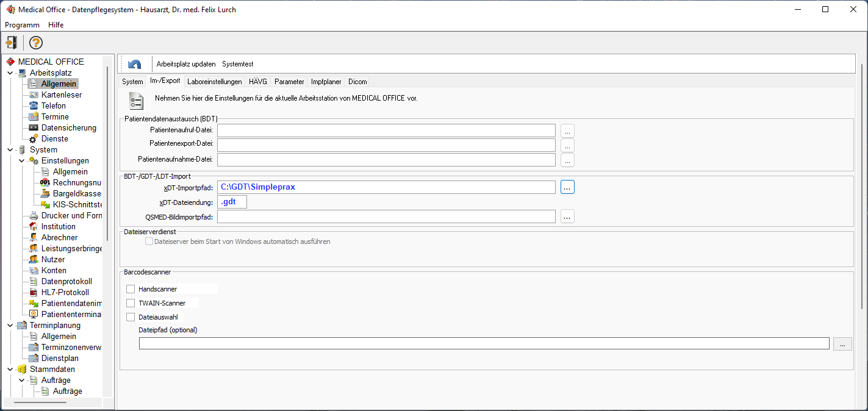Browse for Patientenexport-Datei

[567, 145]
